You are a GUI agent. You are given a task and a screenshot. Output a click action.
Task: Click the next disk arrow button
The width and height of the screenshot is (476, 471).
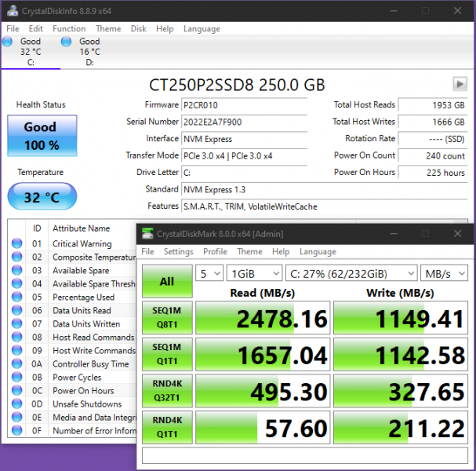click(x=460, y=84)
